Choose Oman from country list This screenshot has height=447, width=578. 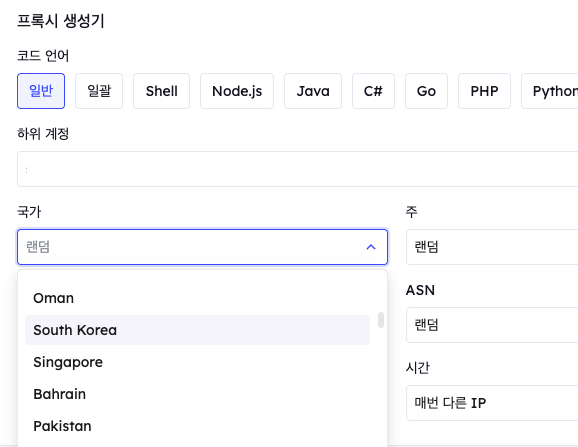[197, 298]
